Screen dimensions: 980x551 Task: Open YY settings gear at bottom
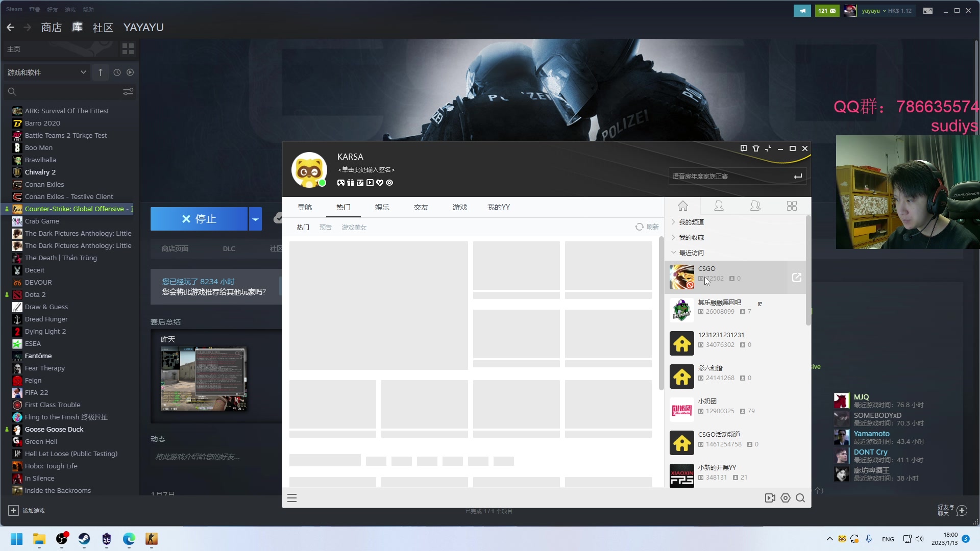point(786,498)
